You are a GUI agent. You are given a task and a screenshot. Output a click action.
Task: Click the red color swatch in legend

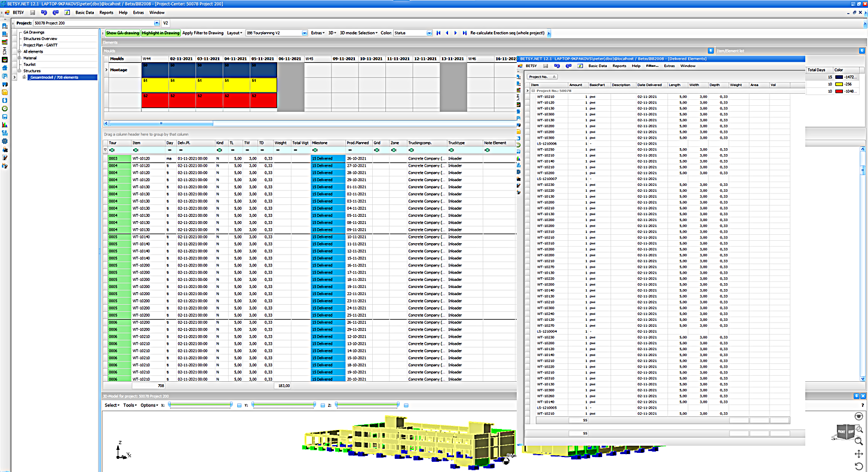pyautogui.click(x=839, y=91)
